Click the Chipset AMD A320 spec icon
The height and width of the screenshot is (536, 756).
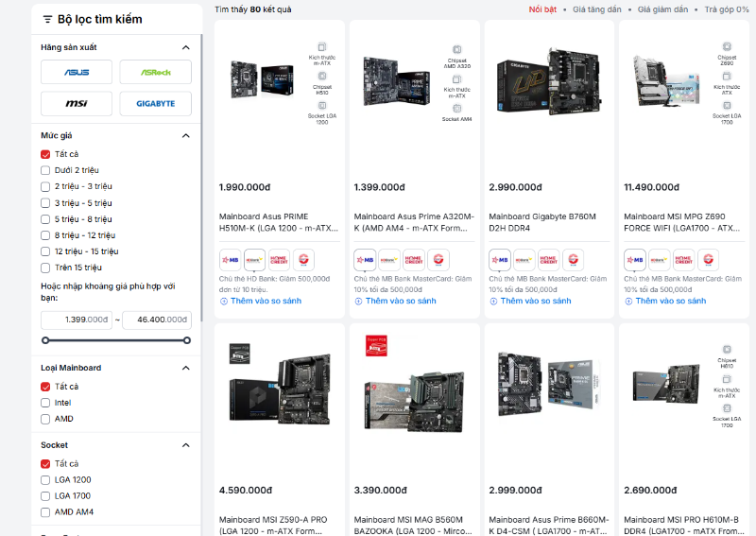(457, 49)
